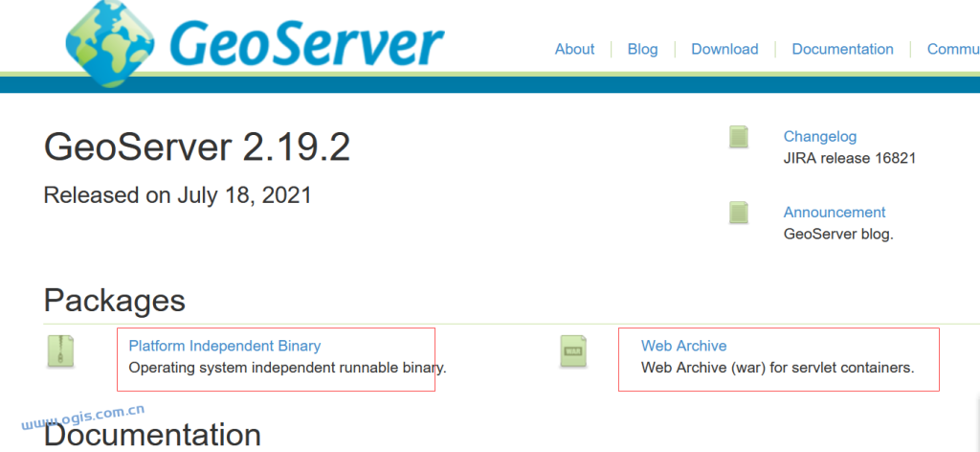Select 'Web Archive (war) for servlet containers.' text

(x=777, y=368)
